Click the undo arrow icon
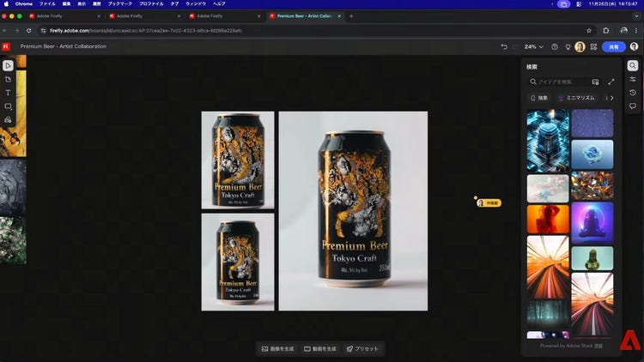Image resolution: width=644 pixels, height=362 pixels. click(x=504, y=46)
